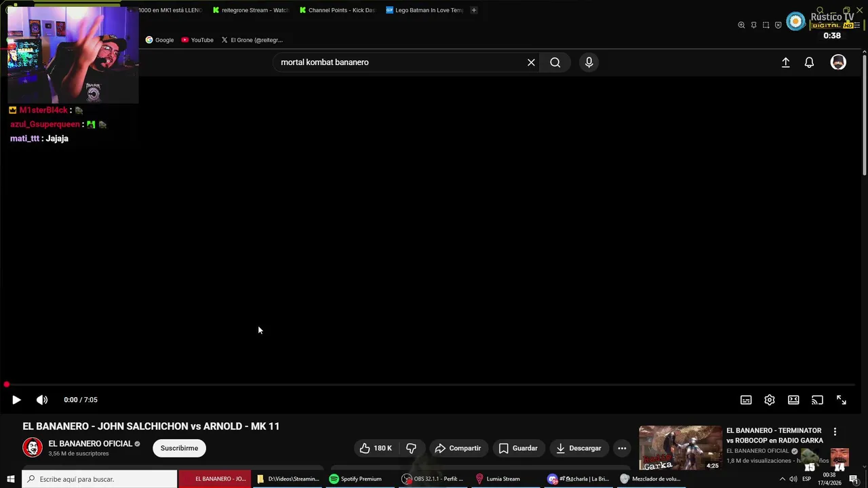Click the Compartir share button
Image resolution: width=868 pixels, height=488 pixels.
point(458,448)
